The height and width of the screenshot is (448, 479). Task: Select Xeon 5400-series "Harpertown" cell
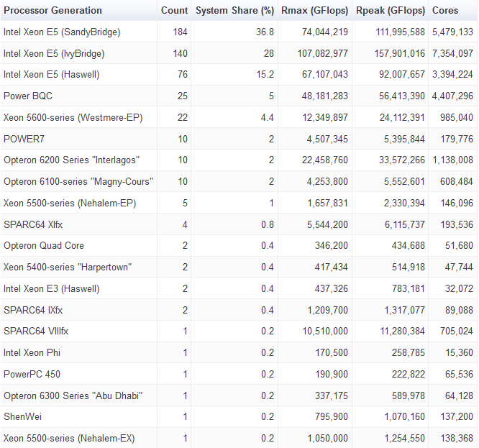(68, 268)
